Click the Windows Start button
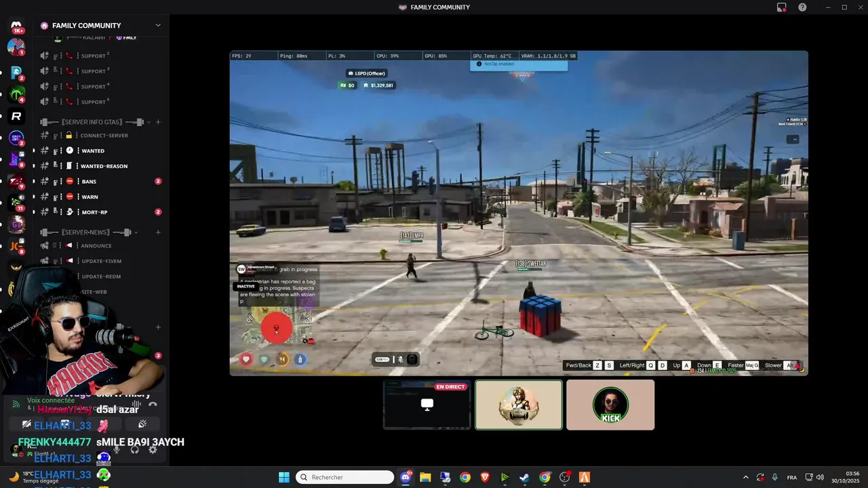This screenshot has height=488, width=868. point(284,477)
